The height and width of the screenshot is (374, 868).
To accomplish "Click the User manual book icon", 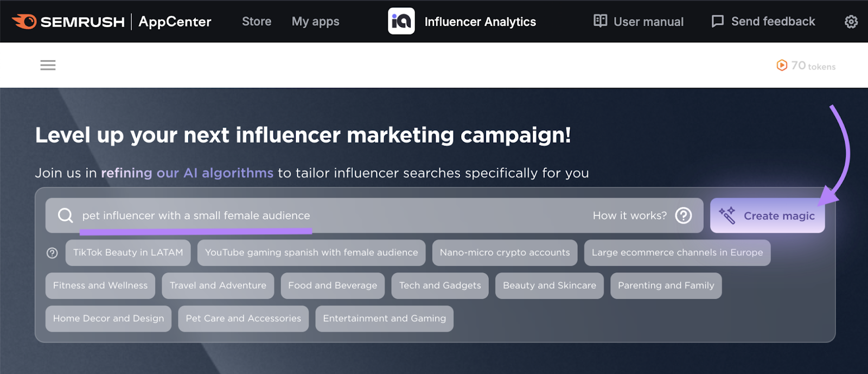I will click(x=600, y=21).
